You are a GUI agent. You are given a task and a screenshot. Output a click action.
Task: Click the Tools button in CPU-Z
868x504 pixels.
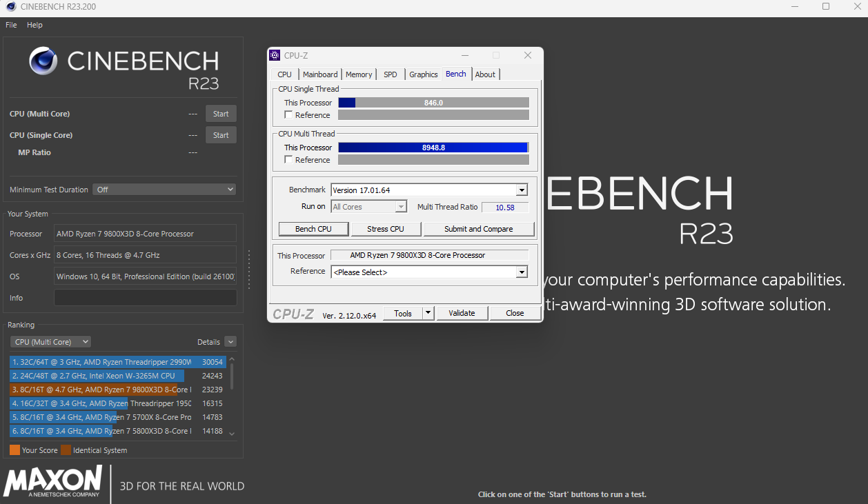403,313
